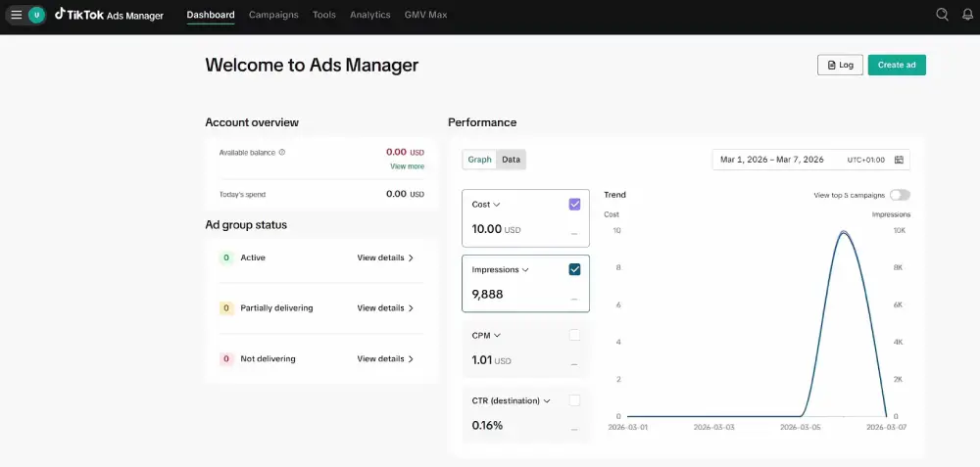Open search via the magnifier icon

coord(942,15)
